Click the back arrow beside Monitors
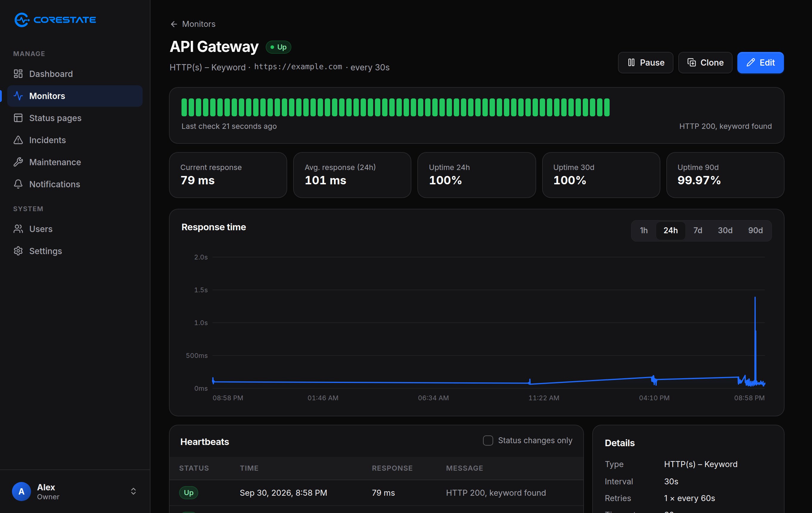 174,24
